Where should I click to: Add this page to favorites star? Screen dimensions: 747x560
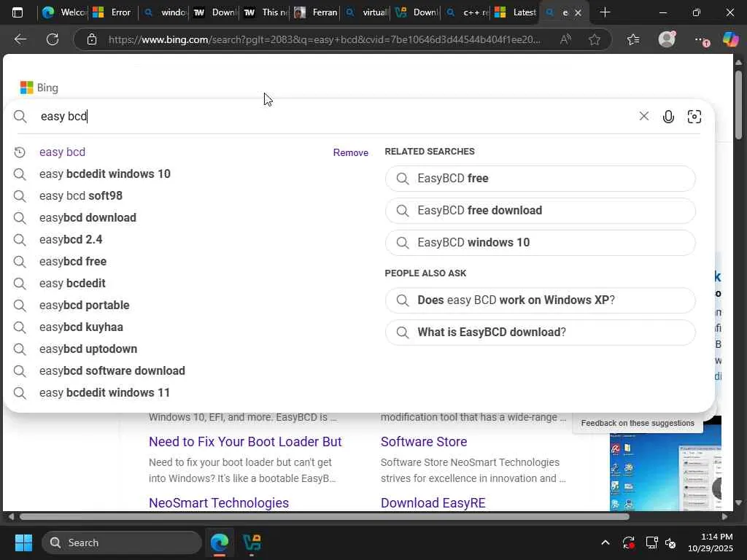tap(595, 39)
